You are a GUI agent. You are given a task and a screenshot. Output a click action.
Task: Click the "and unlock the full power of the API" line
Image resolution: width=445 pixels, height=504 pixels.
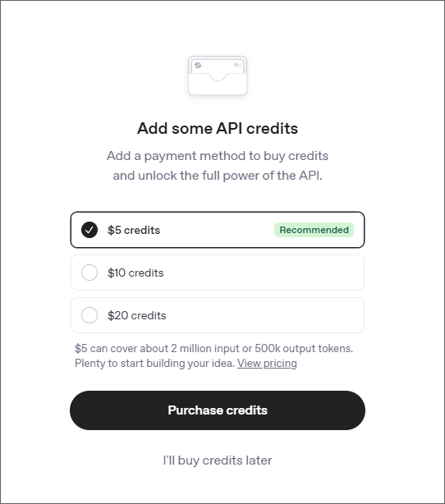click(218, 176)
